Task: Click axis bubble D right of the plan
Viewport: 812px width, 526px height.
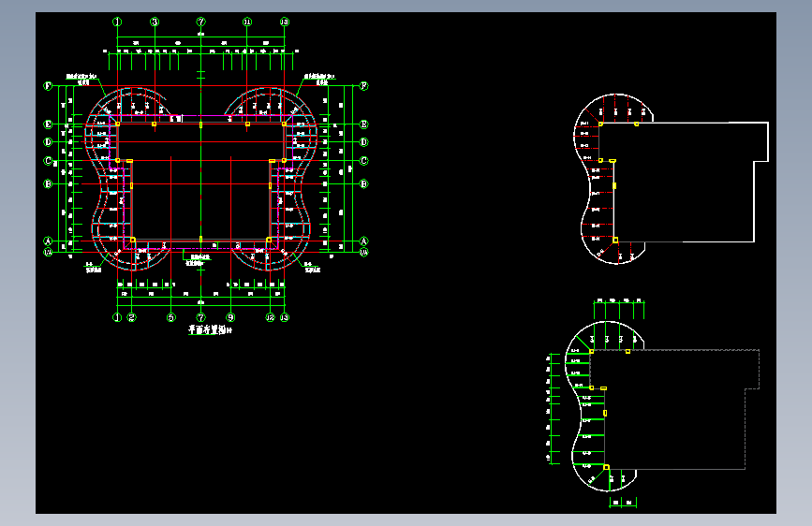Action: click(364, 142)
